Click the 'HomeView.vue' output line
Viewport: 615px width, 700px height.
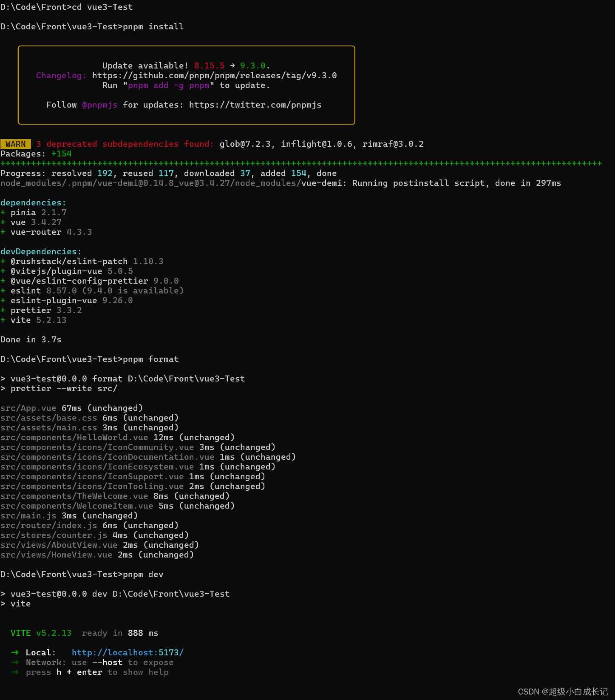(x=97, y=555)
